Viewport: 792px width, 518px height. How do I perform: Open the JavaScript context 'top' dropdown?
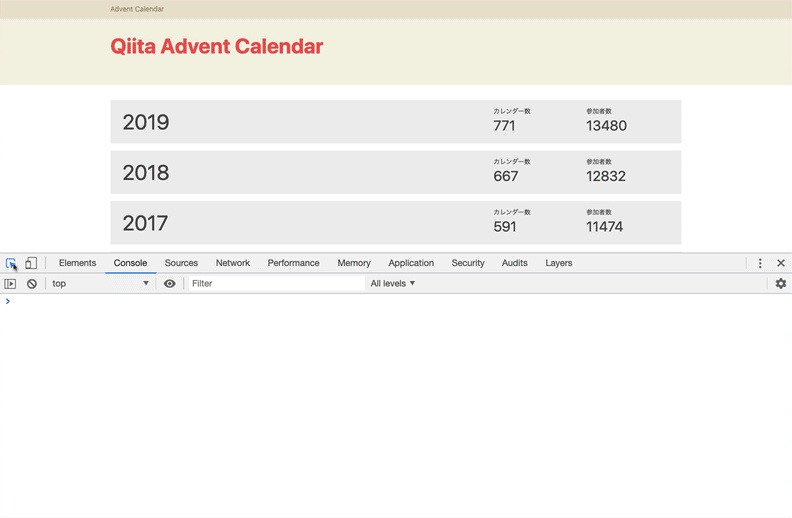tap(100, 284)
